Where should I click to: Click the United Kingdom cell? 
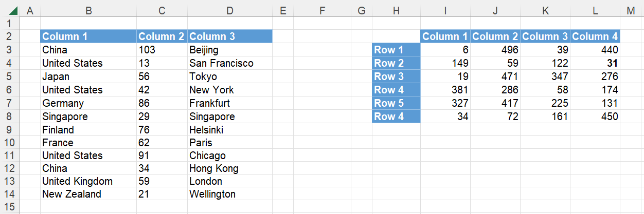click(88, 181)
